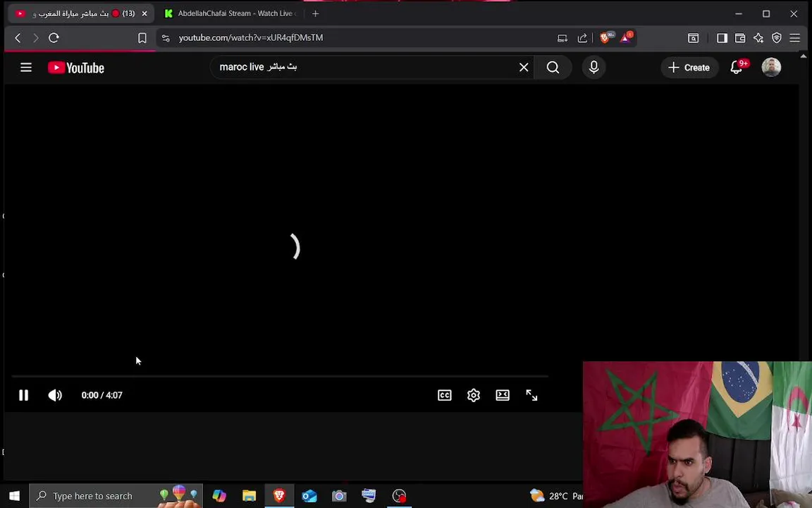Toggle closed captions (CC) on the player
Viewport: 812px width, 508px height.
pos(445,396)
